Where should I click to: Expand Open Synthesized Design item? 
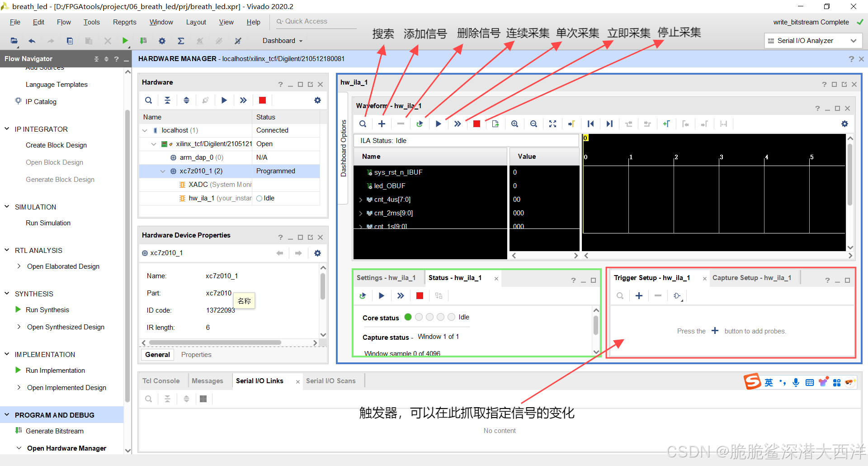click(19, 327)
